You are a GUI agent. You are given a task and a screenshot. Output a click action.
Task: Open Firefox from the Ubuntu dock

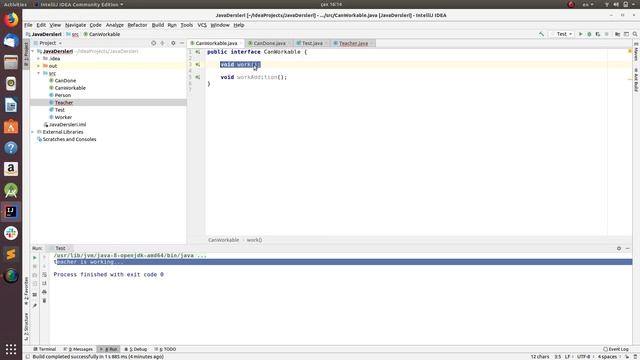11,20
